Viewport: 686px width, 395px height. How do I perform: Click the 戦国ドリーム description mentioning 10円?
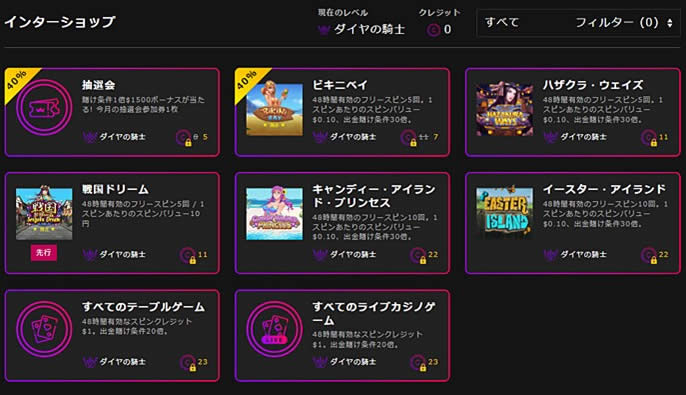coord(143,214)
